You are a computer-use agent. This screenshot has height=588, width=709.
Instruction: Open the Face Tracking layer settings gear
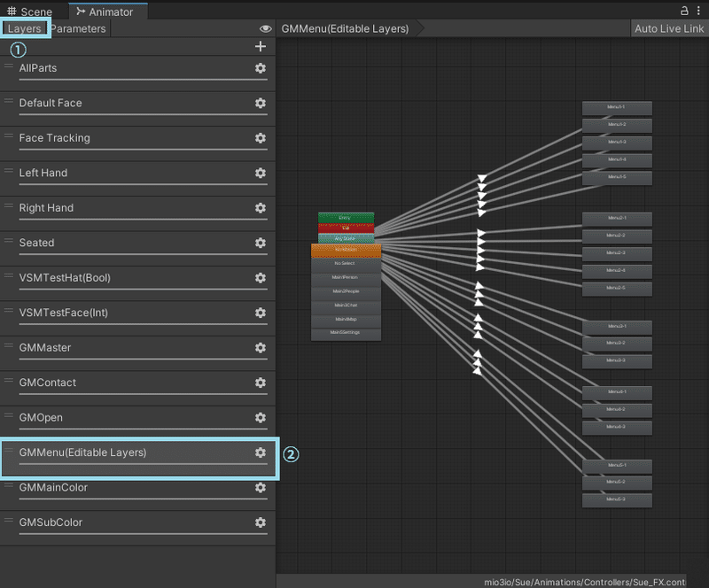[260, 138]
